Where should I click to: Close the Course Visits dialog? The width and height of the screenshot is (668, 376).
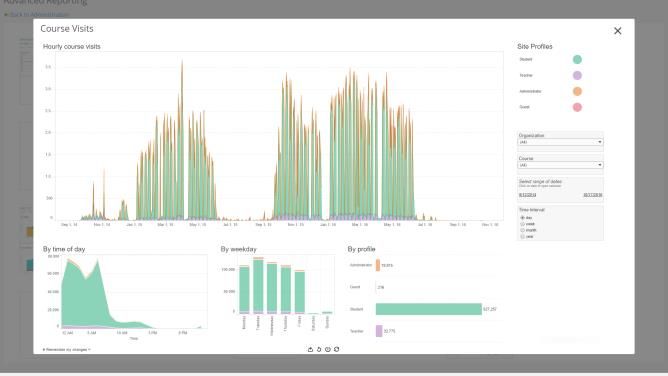coord(617,31)
